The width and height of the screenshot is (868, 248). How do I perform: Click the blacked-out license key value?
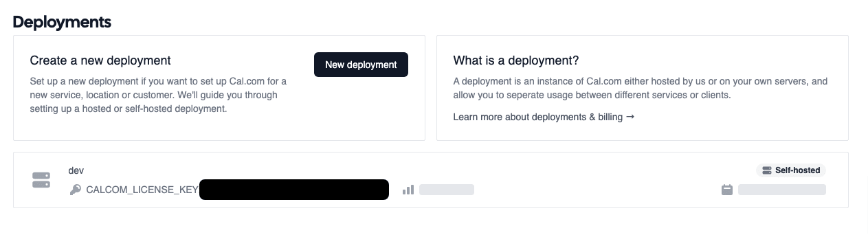point(294,190)
